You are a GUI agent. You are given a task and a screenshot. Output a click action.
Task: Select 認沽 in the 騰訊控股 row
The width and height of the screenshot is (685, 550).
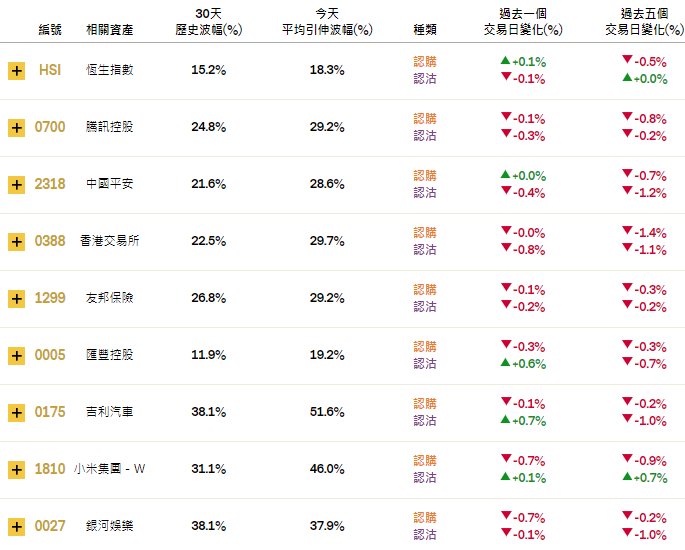pos(425,136)
